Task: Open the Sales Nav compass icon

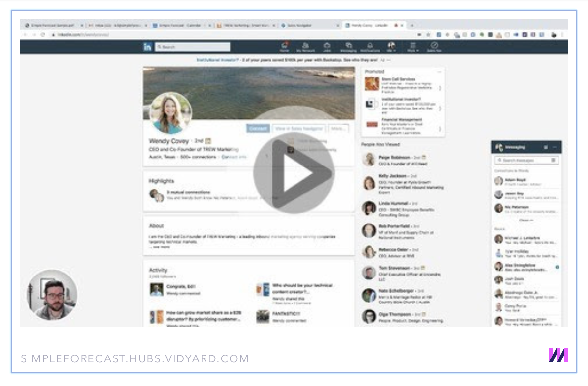Action: pyautogui.click(x=434, y=47)
